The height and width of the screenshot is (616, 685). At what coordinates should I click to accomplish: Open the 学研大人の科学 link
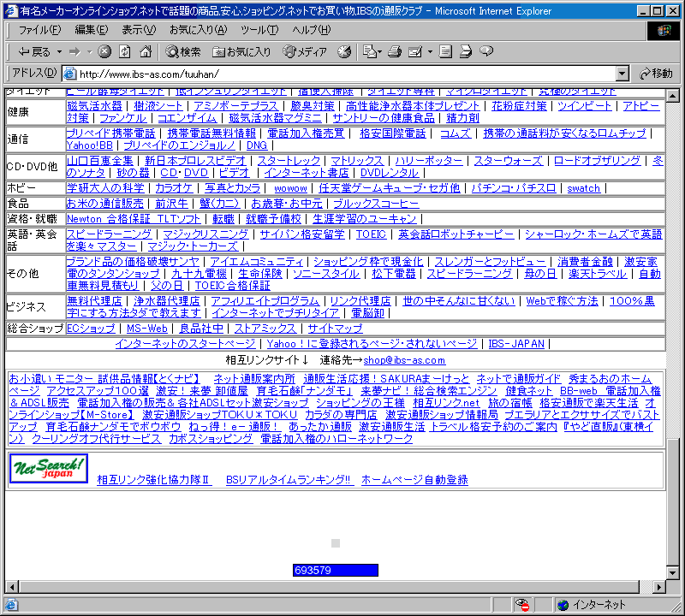105,188
